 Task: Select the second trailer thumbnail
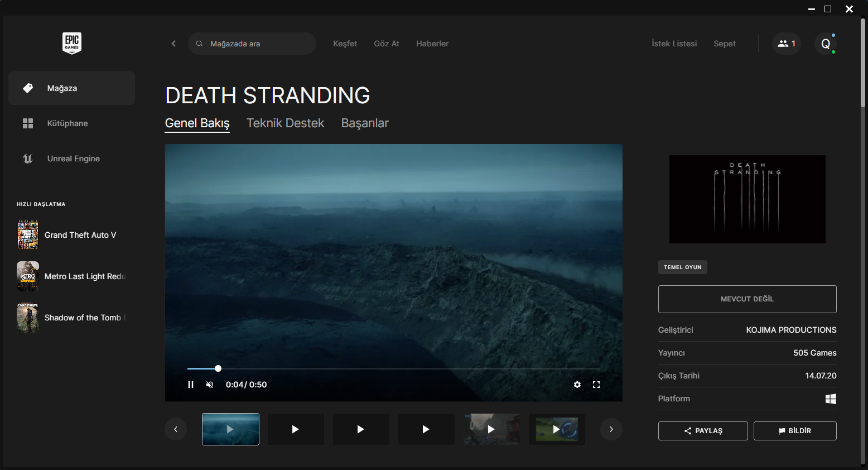[x=296, y=429]
